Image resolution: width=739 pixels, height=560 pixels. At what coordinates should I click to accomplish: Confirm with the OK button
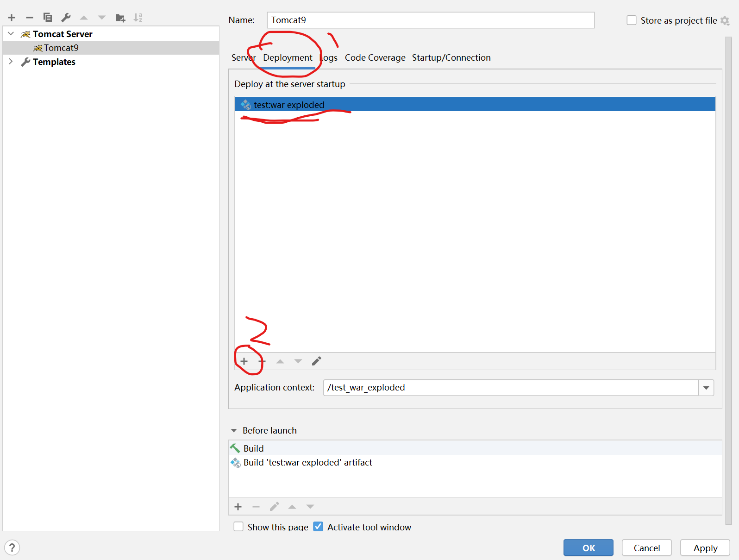tap(589, 547)
